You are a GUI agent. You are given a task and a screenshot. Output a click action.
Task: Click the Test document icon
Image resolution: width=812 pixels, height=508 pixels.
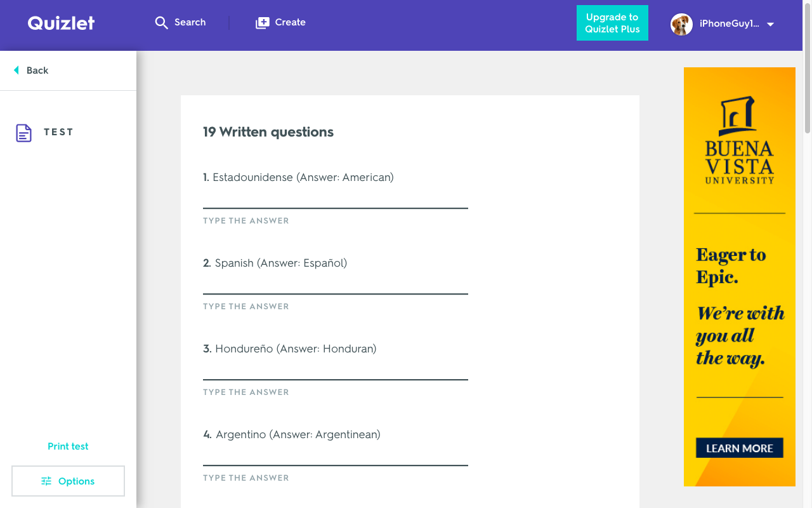pos(24,133)
